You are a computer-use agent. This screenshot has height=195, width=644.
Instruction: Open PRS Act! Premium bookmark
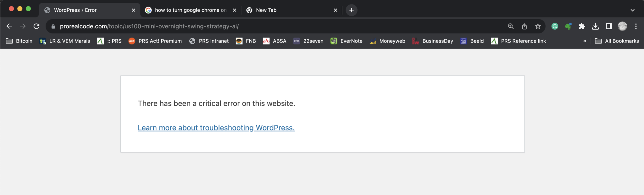pos(155,41)
